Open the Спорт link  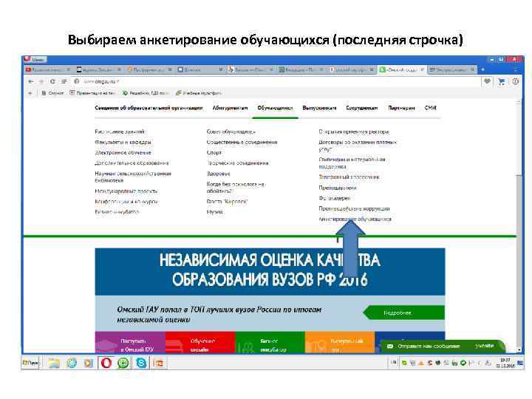[214, 153]
